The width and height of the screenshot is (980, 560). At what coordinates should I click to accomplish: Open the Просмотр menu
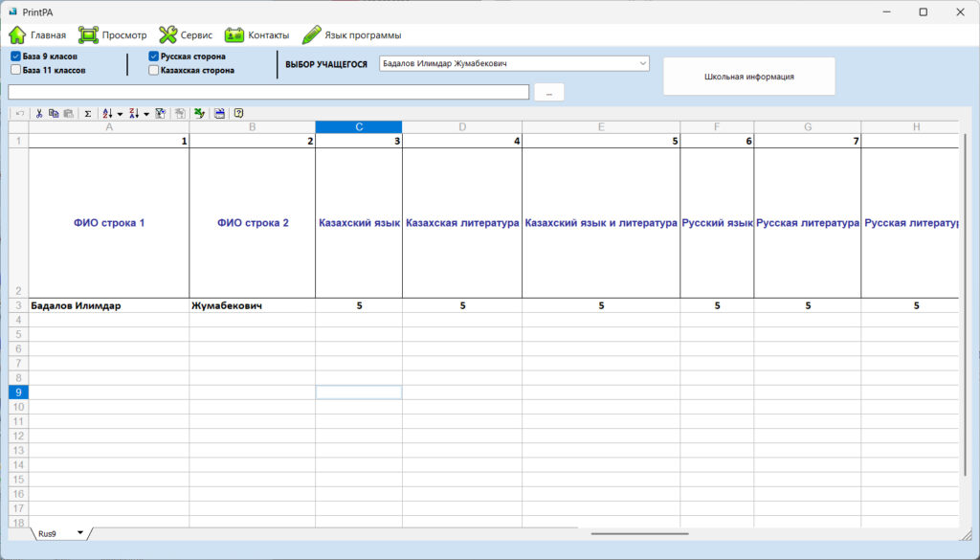coord(113,35)
